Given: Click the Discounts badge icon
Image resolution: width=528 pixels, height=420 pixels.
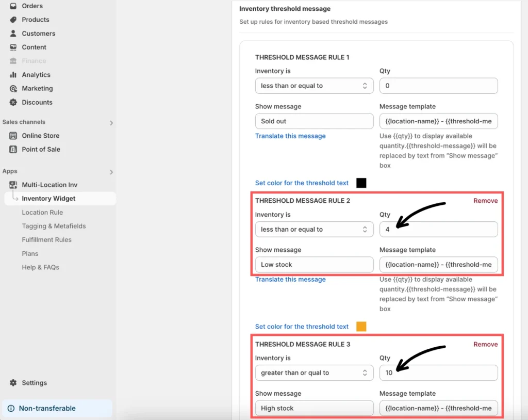Looking at the screenshot, I should tap(13, 102).
